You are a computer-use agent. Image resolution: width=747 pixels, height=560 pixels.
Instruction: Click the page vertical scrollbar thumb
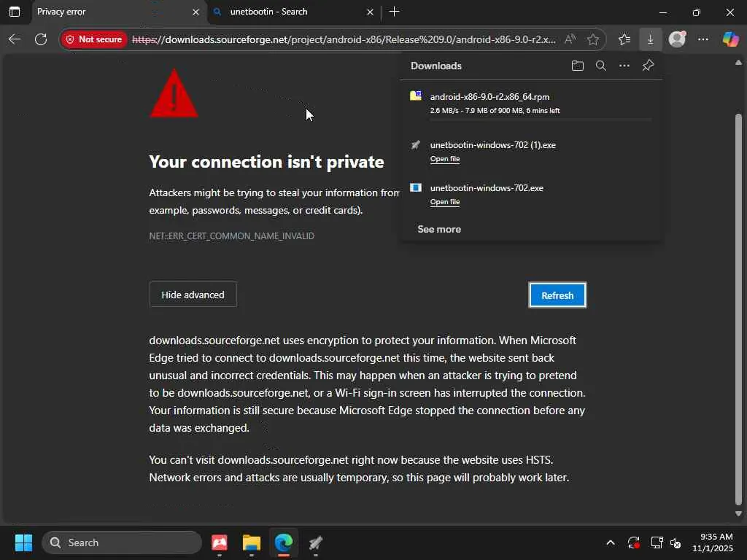pos(738,309)
